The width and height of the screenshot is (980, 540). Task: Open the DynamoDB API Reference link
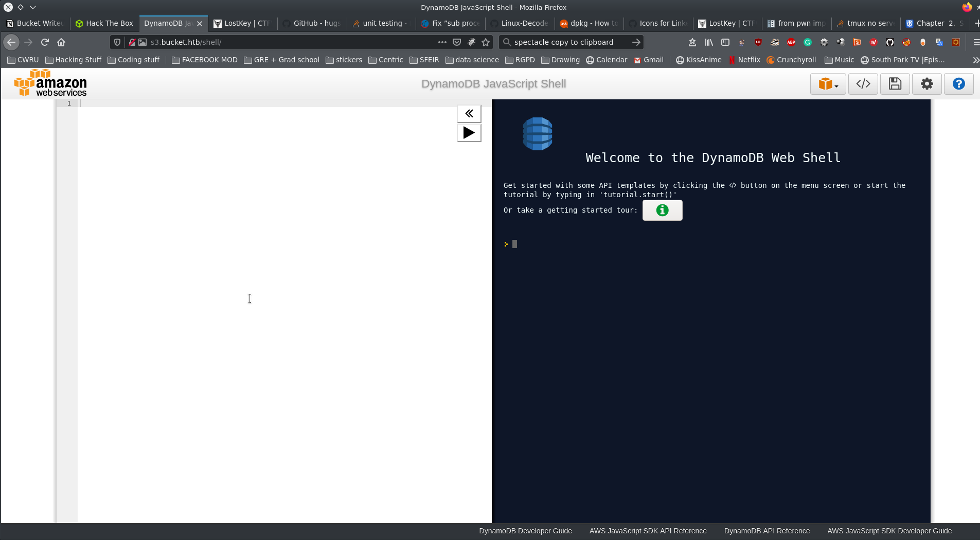coord(767,531)
